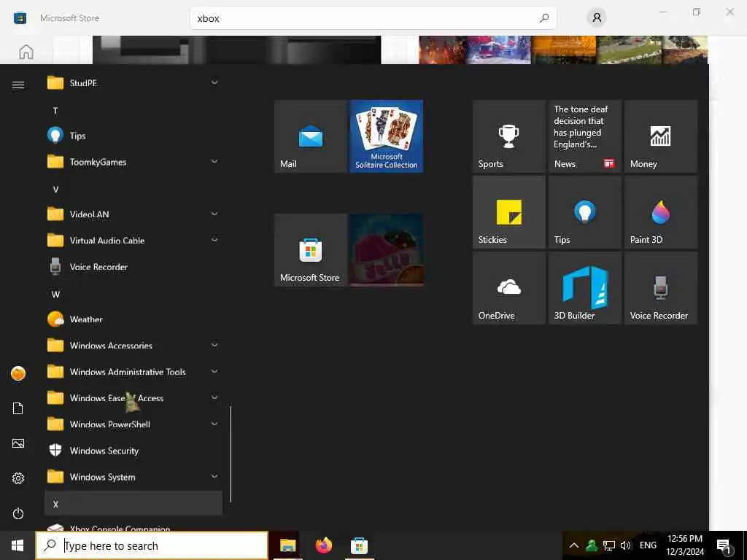Viewport: 747px width, 560px height.
Task: Open the OneDrive tile
Action: point(508,288)
